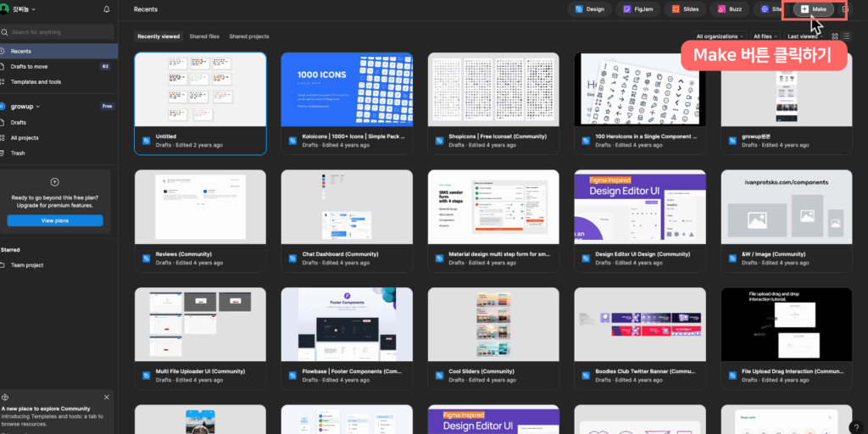Switch to Shared projects tab
Viewport: 868px width, 434px height.
tap(249, 36)
